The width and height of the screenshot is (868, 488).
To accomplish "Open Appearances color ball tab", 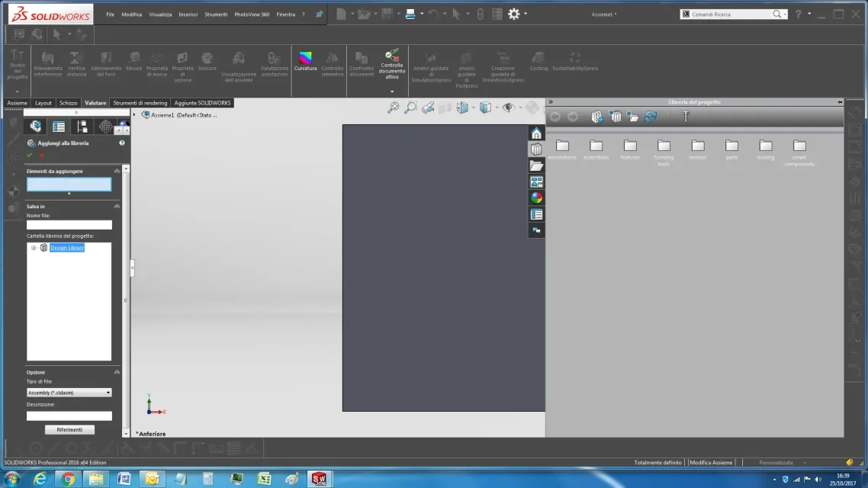I will coord(536,197).
